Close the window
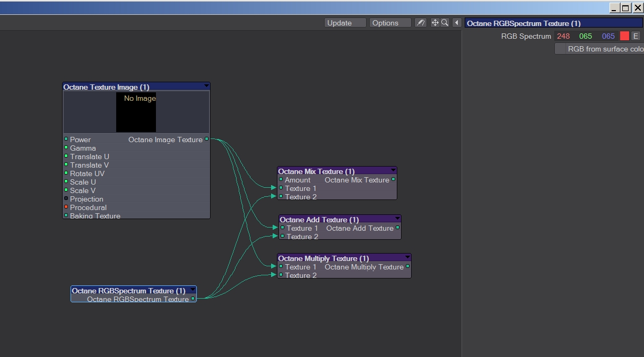 638,8
